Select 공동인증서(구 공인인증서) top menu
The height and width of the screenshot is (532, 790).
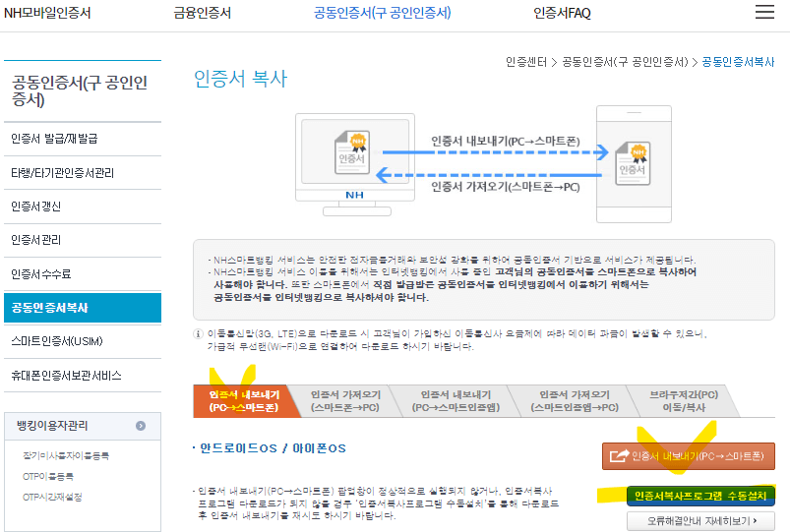click(382, 13)
